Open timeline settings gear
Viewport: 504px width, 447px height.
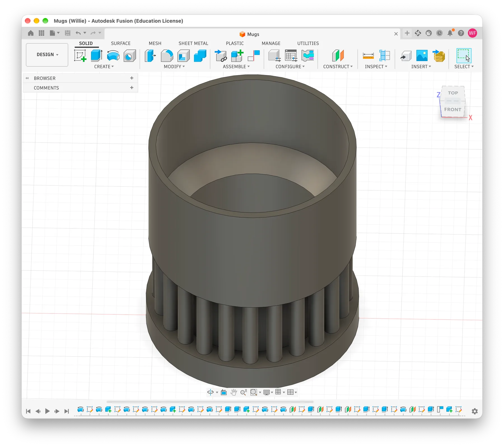[x=475, y=411]
